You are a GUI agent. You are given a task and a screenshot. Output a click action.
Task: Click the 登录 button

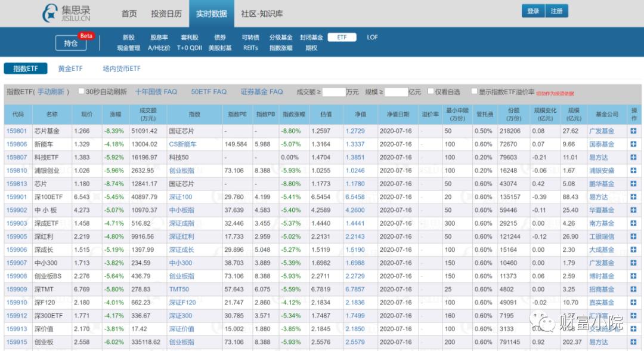click(x=532, y=11)
